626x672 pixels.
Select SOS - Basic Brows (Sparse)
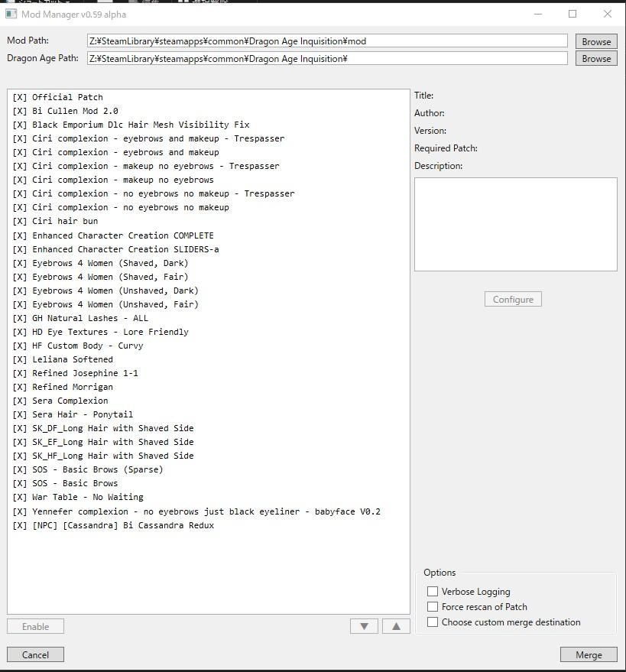pyautogui.click(x=88, y=469)
